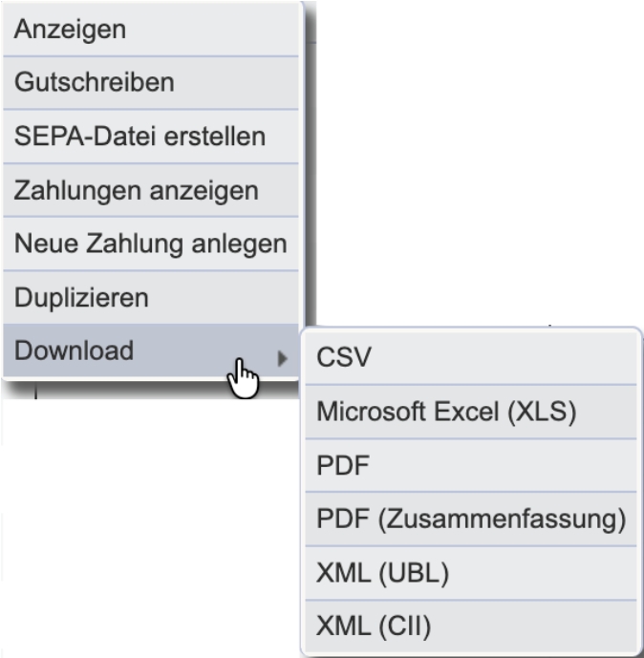Select the plain PDF download option
This screenshot has height=658, width=644.
pyautogui.click(x=471, y=465)
